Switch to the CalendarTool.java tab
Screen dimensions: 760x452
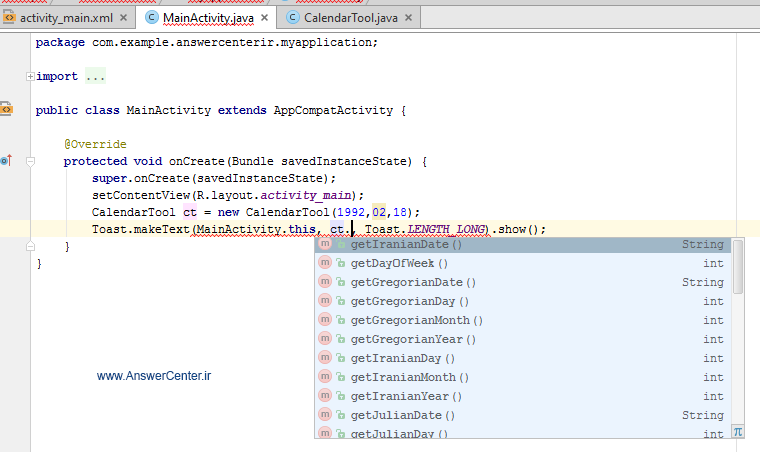pyautogui.click(x=350, y=18)
